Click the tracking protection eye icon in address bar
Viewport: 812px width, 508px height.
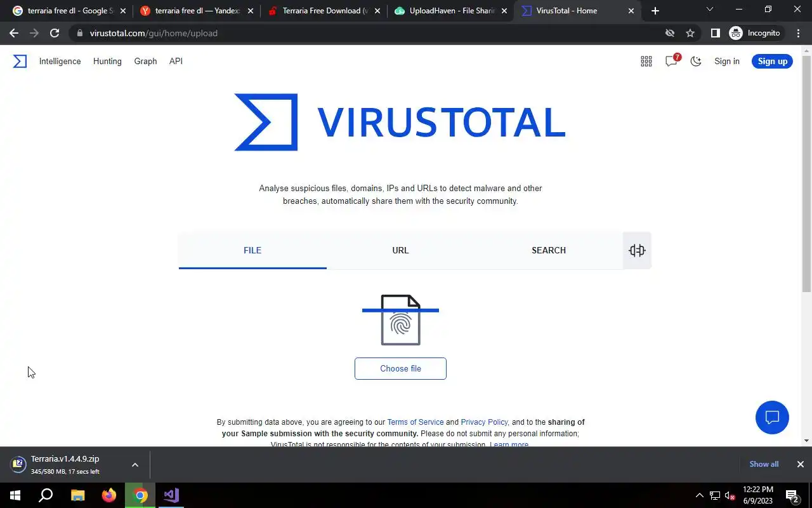pos(669,33)
